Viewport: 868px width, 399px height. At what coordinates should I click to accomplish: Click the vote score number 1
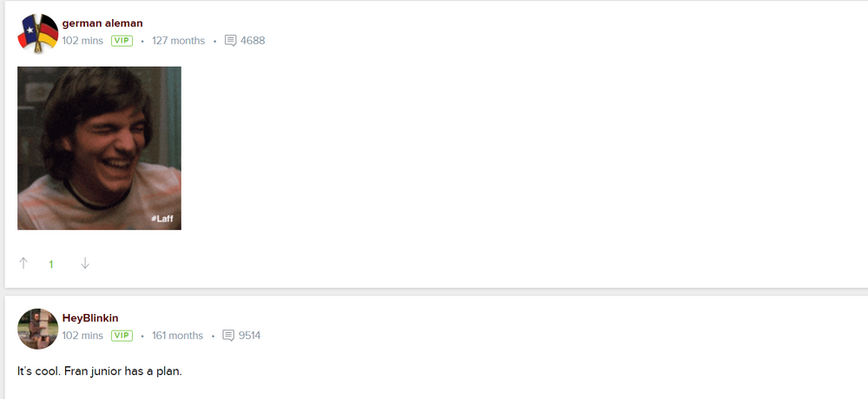pyautogui.click(x=51, y=265)
